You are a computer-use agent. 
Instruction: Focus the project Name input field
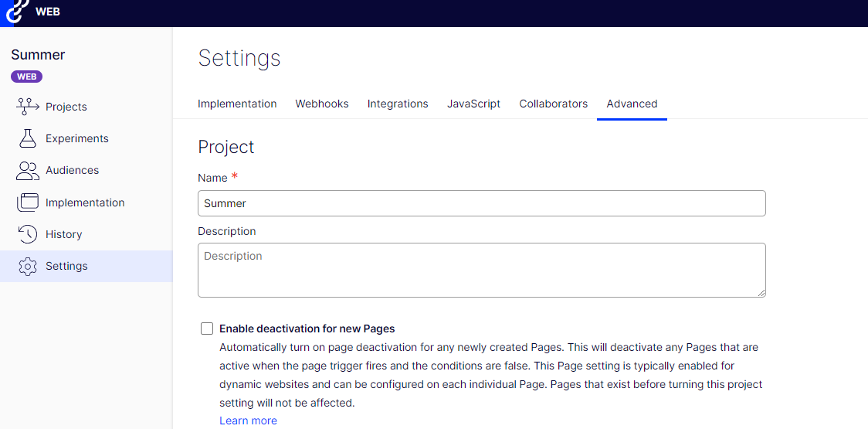tap(481, 203)
